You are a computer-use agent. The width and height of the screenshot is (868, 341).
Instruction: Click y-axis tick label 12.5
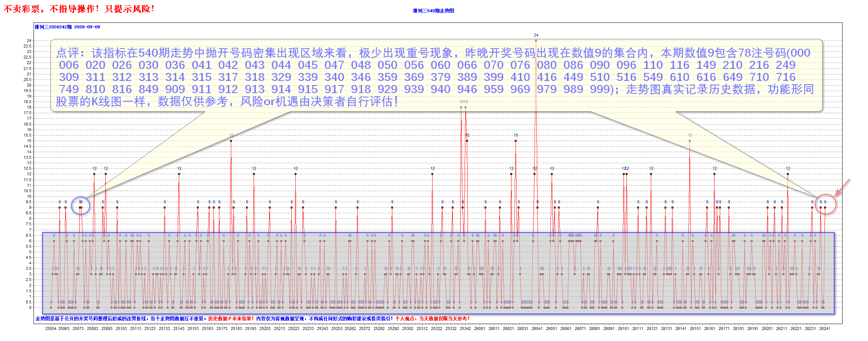[28, 168]
